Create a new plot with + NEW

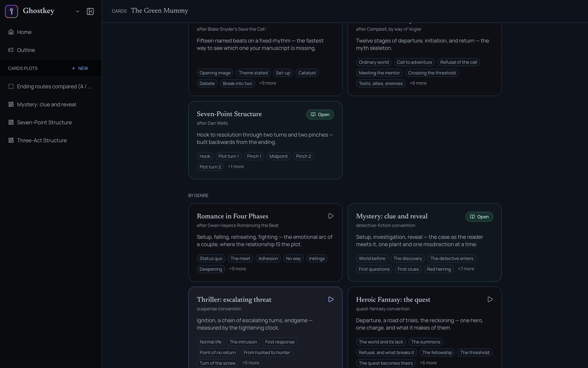pyautogui.click(x=80, y=68)
